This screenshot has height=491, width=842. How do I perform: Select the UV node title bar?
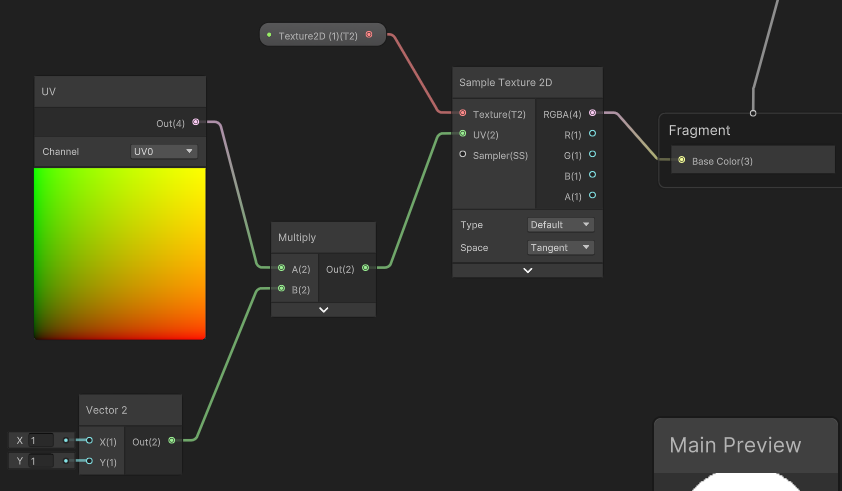tap(120, 91)
